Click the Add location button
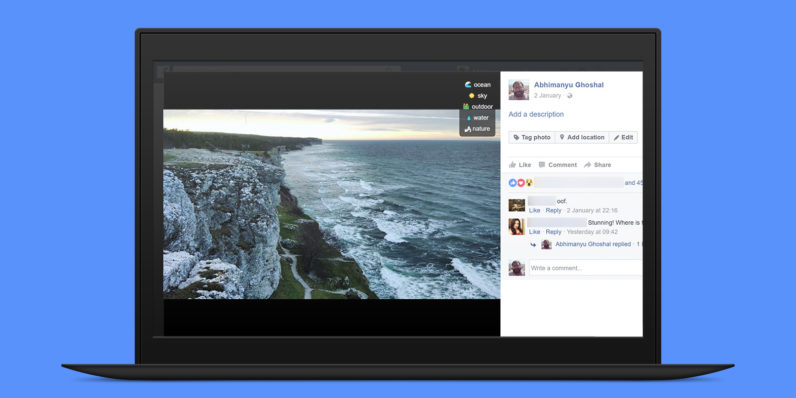This screenshot has width=796, height=398. 582,138
